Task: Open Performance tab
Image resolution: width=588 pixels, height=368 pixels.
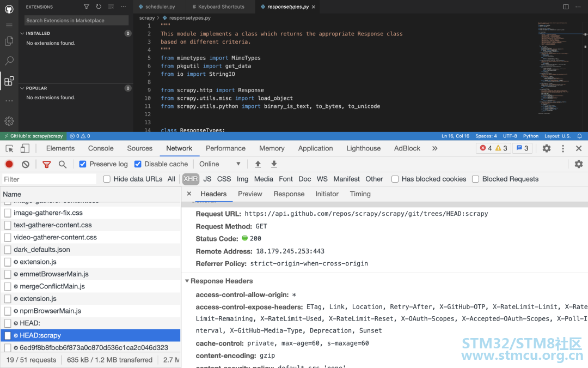Action: [x=225, y=148]
